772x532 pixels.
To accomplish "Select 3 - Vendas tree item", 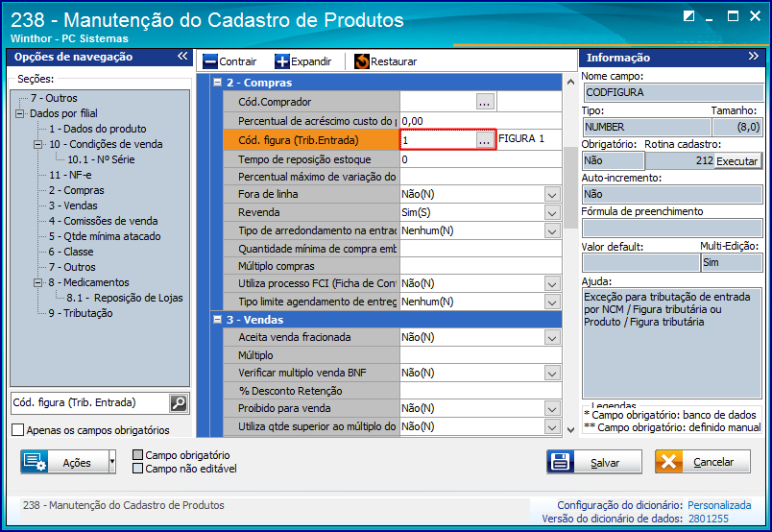I will tap(73, 206).
